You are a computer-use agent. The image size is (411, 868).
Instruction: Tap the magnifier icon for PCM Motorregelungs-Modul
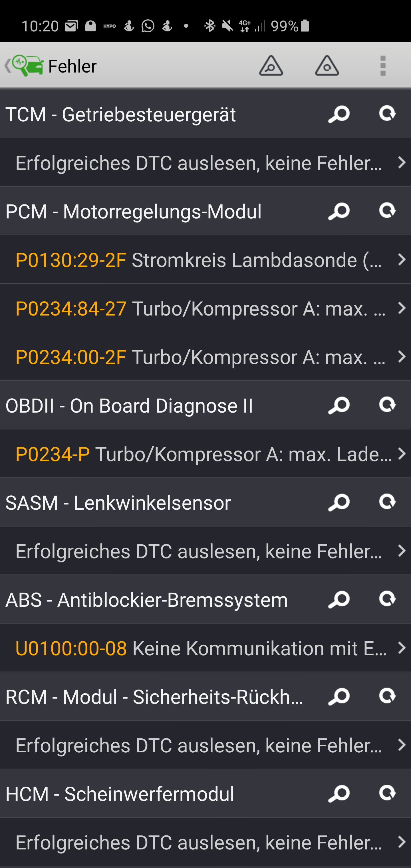coord(339,211)
